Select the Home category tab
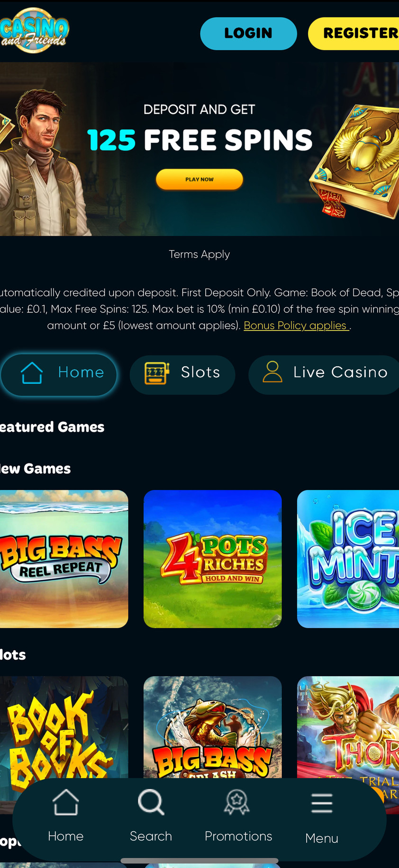The height and width of the screenshot is (868, 399). (x=59, y=372)
